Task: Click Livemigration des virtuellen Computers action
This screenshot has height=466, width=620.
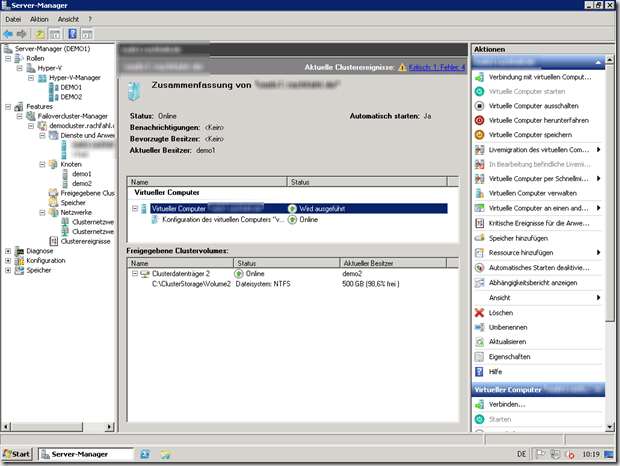Action: pos(538,150)
